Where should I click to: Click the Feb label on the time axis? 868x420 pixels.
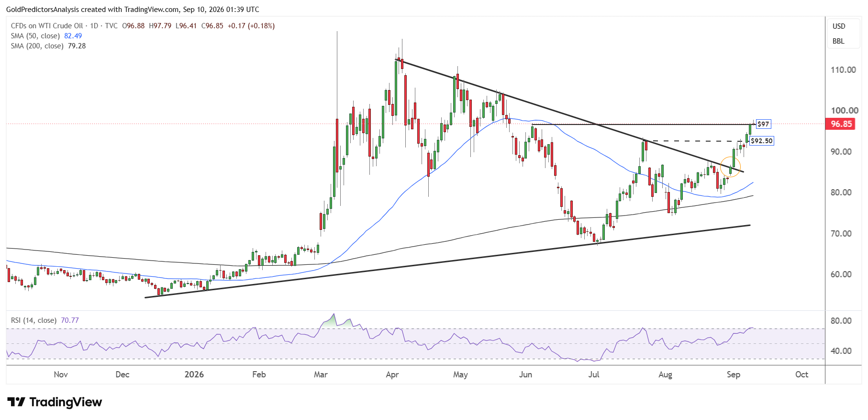point(259,375)
